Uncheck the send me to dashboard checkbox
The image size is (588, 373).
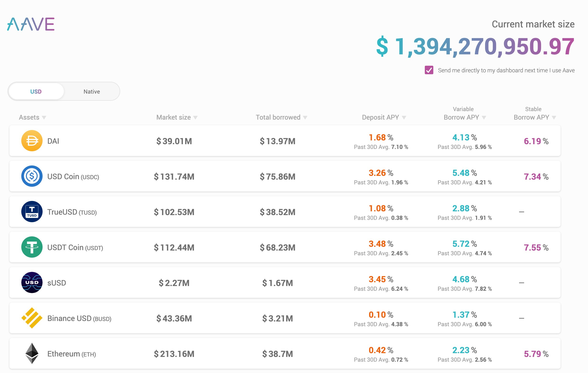coord(429,70)
